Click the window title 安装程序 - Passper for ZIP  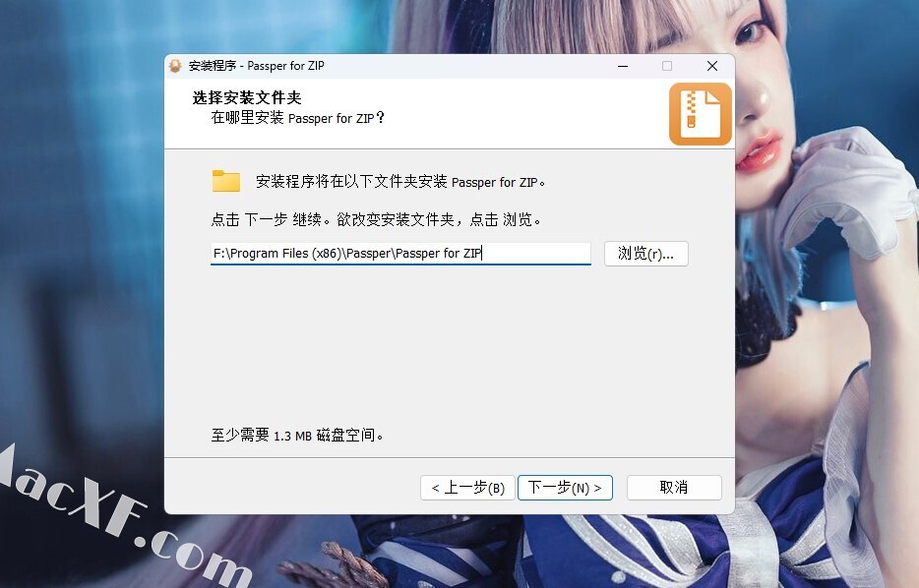[x=256, y=66]
